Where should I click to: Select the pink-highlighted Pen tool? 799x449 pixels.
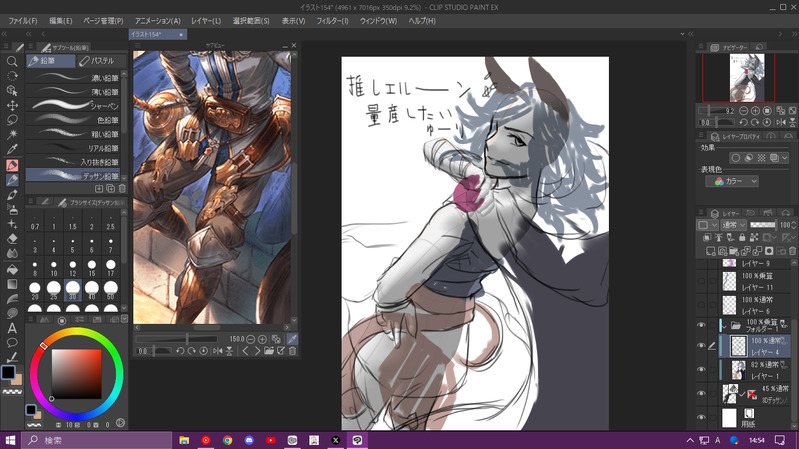(12, 165)
